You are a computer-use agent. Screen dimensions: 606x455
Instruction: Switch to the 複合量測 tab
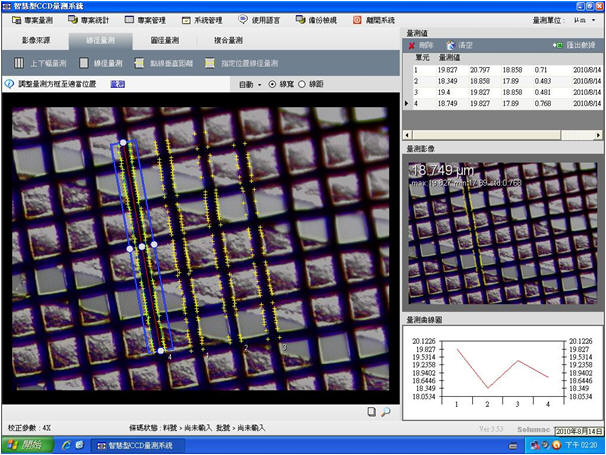click(228, 40)
